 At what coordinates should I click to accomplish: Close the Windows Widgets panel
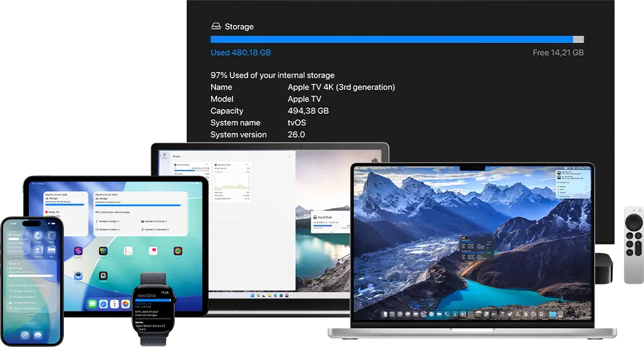click(x=289, y=157)
